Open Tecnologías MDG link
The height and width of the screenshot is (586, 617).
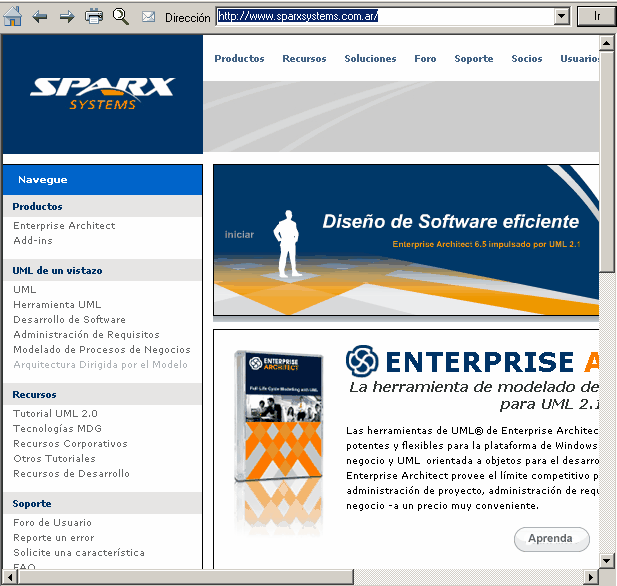(x=57, y=429)
